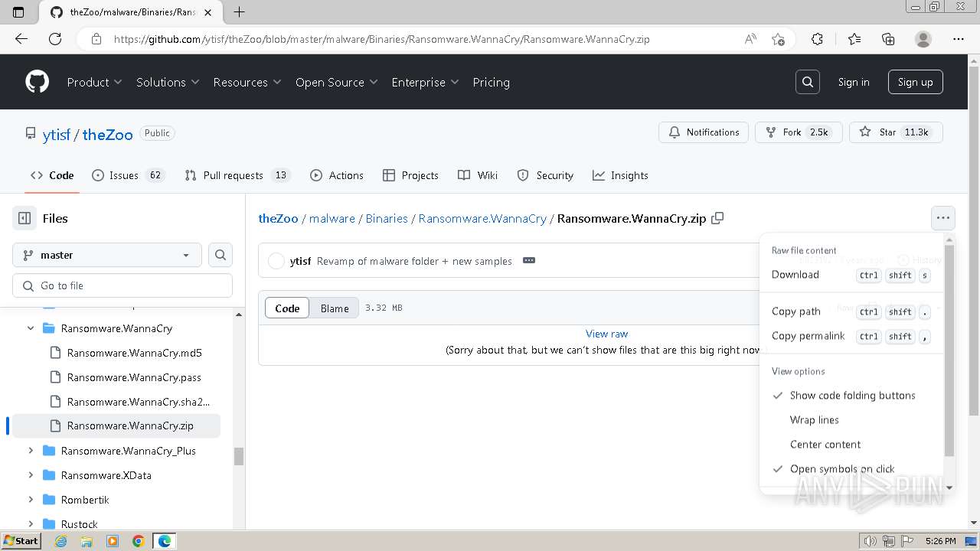The height and width of the screenshot is (551, 980).
Task: Expand the Ransomware.WannaCry_Plus folder
Action: point(31,451)
